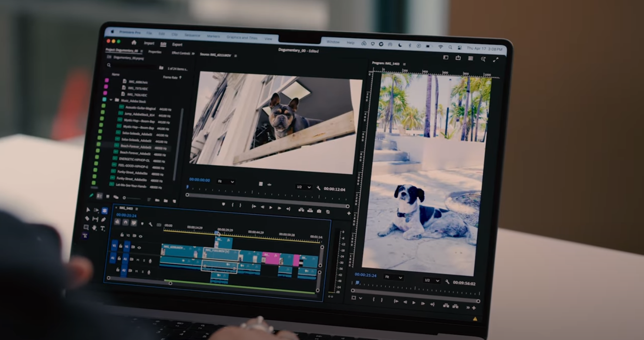The image size is (644, 340).
Task: Click the Import button in the header
Action: pos(149,43)
